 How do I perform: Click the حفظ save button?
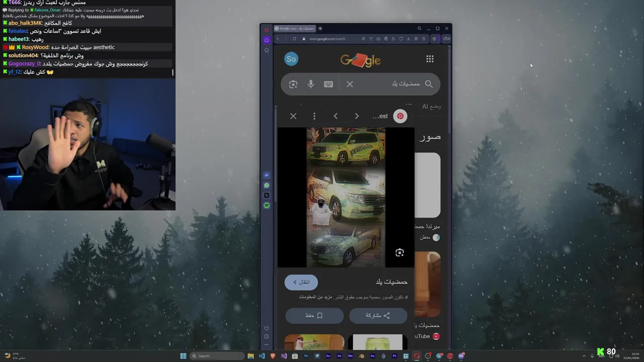(x=314, y=316)
